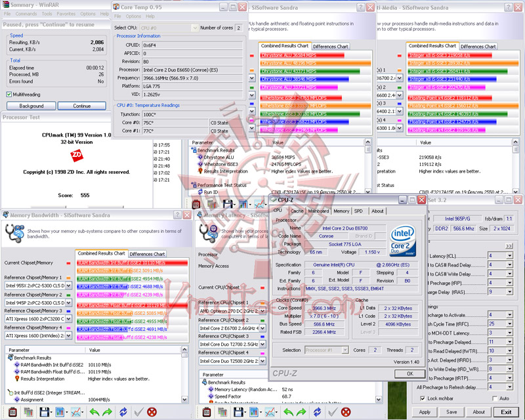
Task: Click the Exit button in MemSet
Action: [x=506, y=412]
